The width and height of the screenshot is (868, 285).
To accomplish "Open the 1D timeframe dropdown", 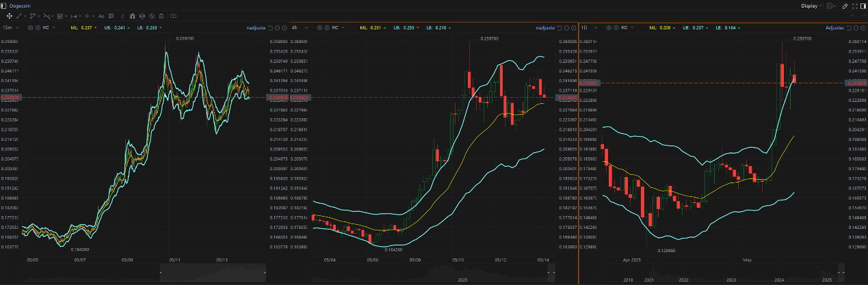I will [x=590, y=27].
